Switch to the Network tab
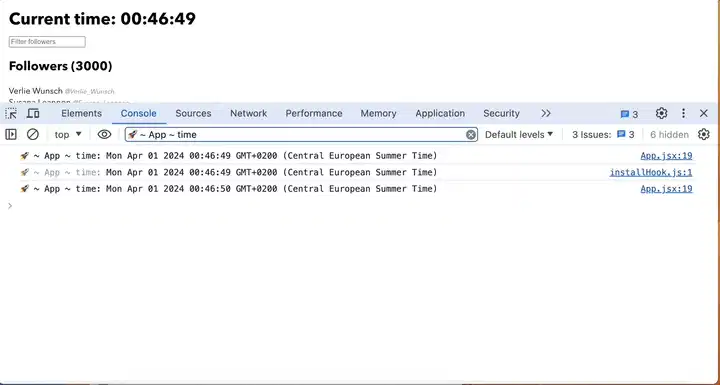Image resolution: width=720 pixels, height=385 pixels. (x=248, y=113)
